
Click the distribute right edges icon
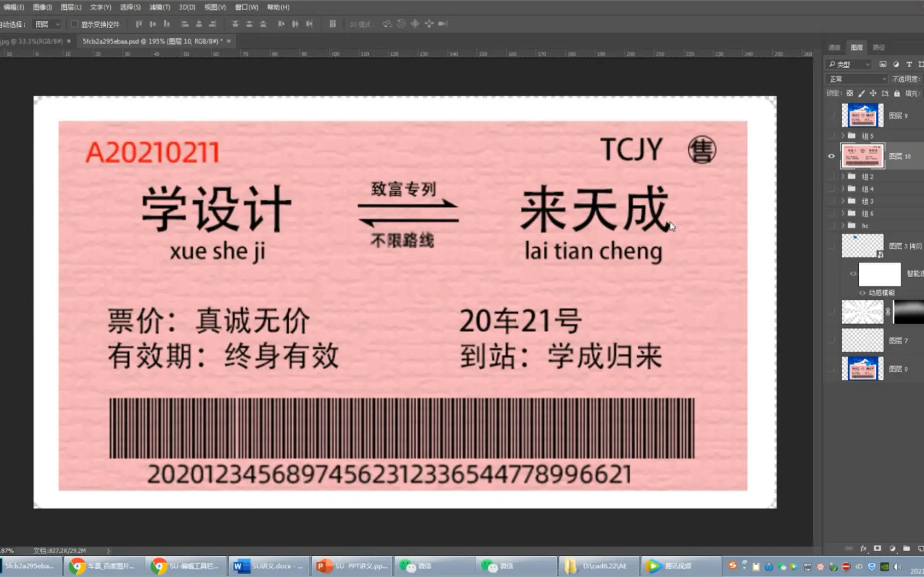click(x=309, y=24)
